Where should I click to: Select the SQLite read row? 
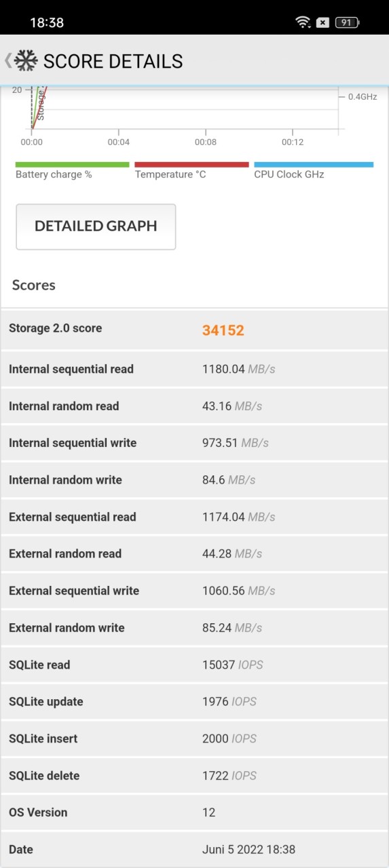coord(194,665)
